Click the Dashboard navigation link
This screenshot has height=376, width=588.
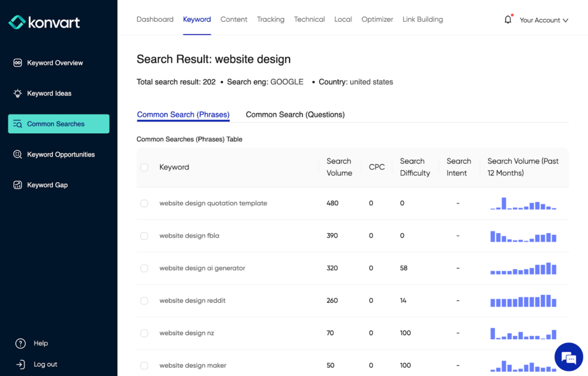click(154, 19)
